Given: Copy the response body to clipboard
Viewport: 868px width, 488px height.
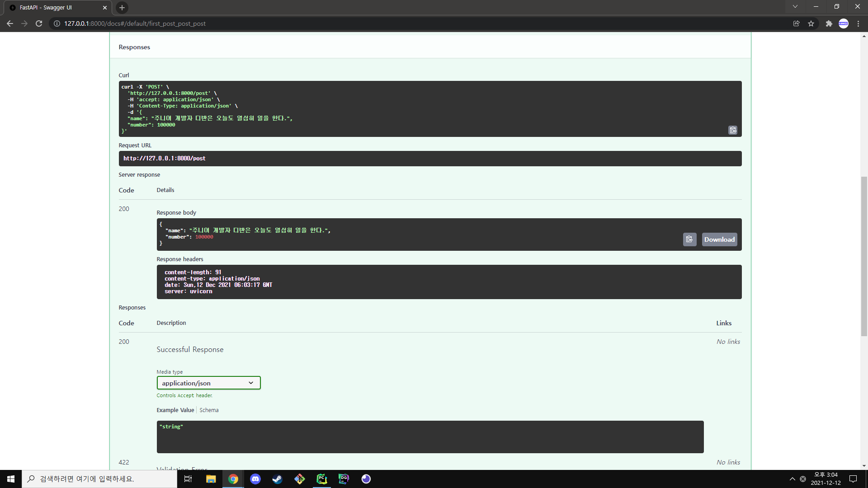Looking at the screenshot, I should 689,239.
